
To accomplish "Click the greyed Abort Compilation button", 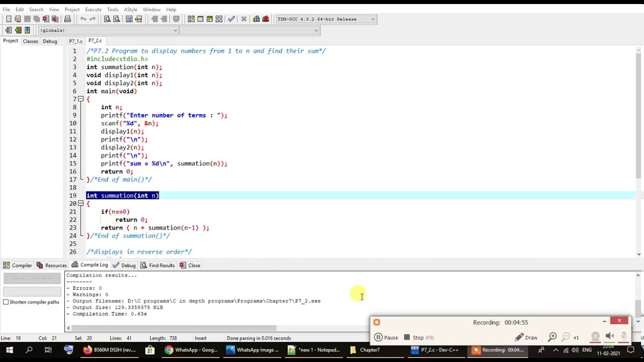I will (x=32, y=279).
